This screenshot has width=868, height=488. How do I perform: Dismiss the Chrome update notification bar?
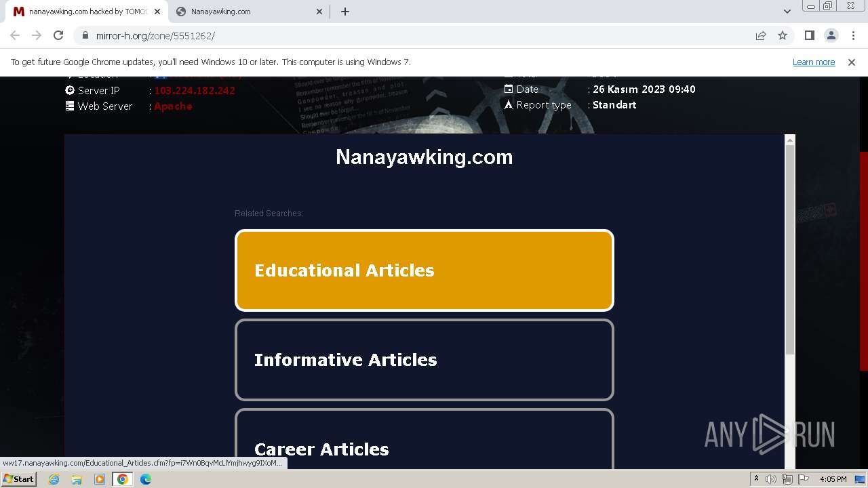852,62
